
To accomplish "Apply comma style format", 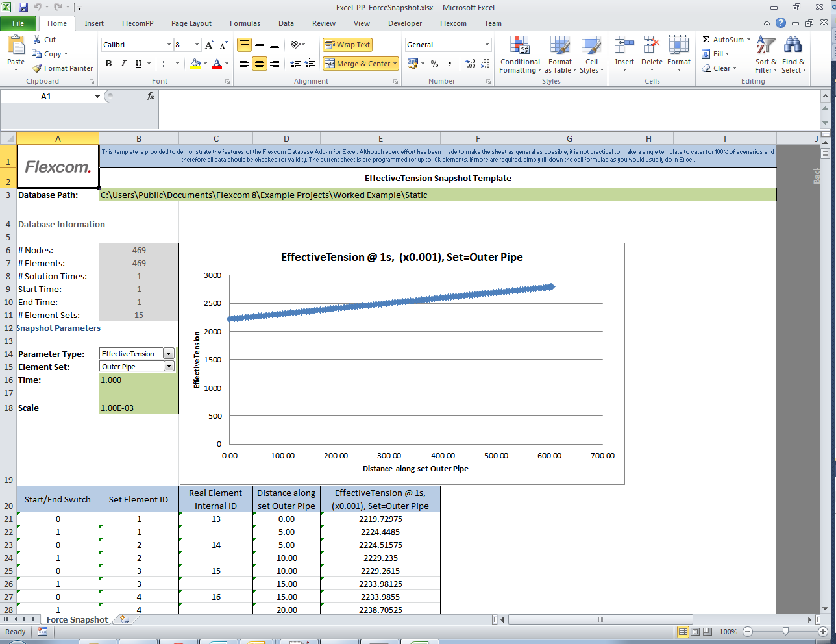I will (x=450, y=64).
